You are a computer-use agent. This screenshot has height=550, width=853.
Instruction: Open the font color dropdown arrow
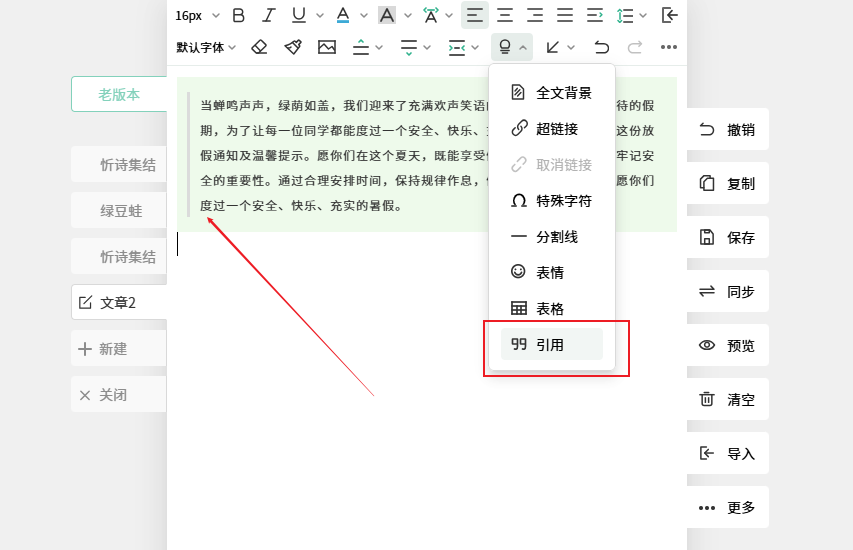pos(364,16)
